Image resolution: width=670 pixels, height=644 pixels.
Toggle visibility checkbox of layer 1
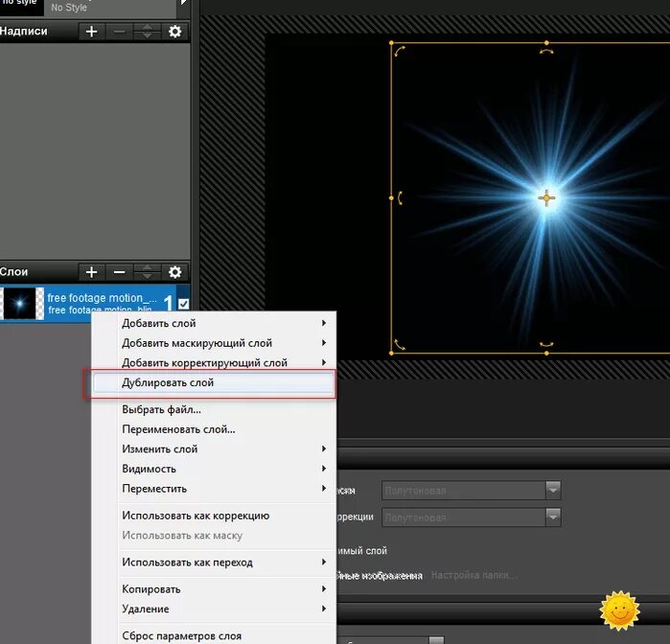click(184, 304)
